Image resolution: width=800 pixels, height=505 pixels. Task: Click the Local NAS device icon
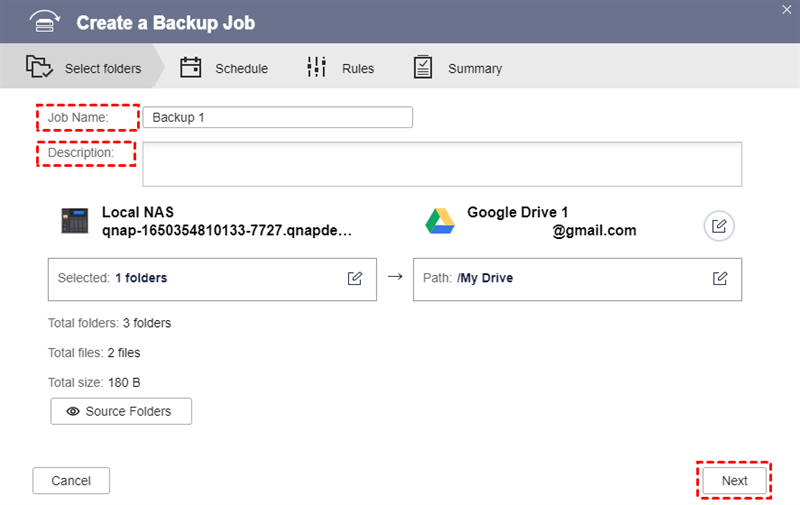(x=75, y=221)
